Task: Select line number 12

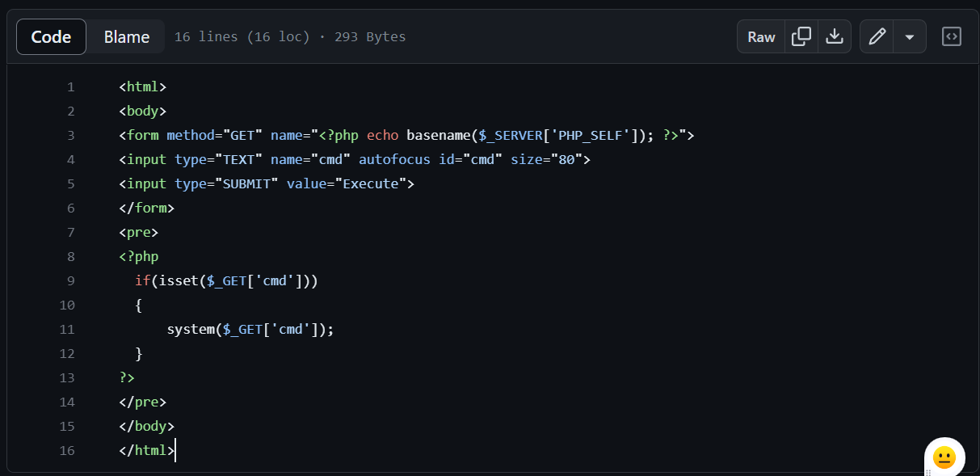Action: tap(67, 353)
